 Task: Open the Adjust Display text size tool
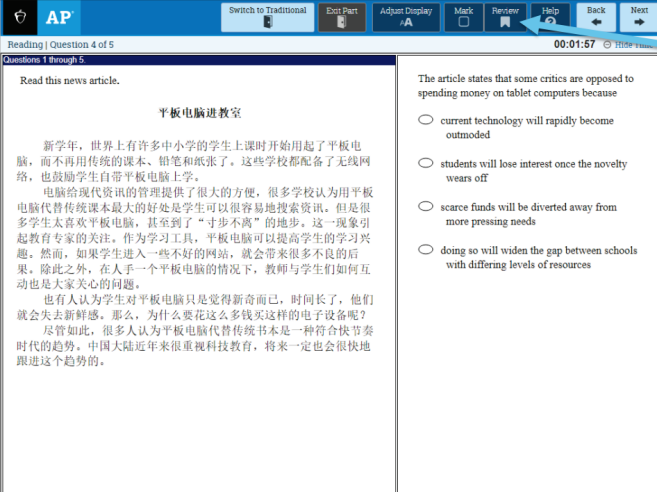point(406,17)
